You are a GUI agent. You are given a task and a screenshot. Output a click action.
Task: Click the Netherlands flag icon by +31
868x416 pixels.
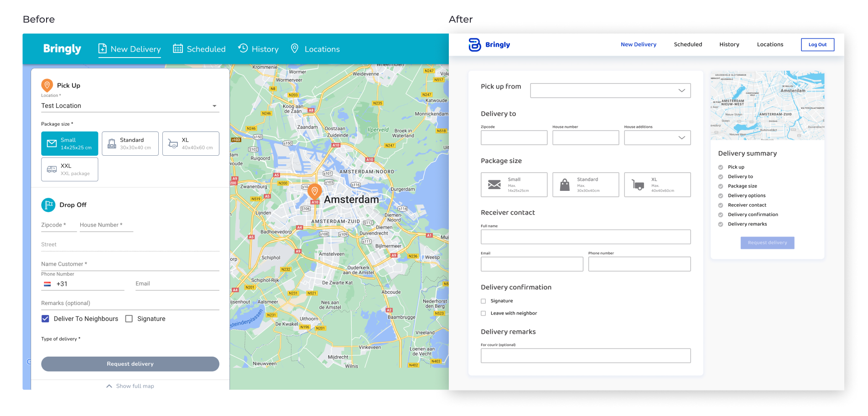47,284
